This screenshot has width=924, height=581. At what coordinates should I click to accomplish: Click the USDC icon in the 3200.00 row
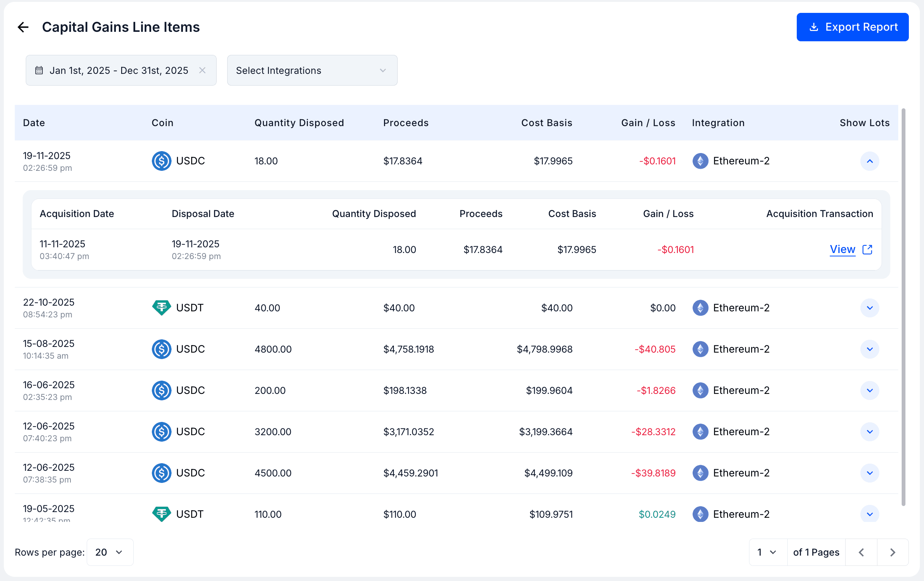[x=162, y=432]
